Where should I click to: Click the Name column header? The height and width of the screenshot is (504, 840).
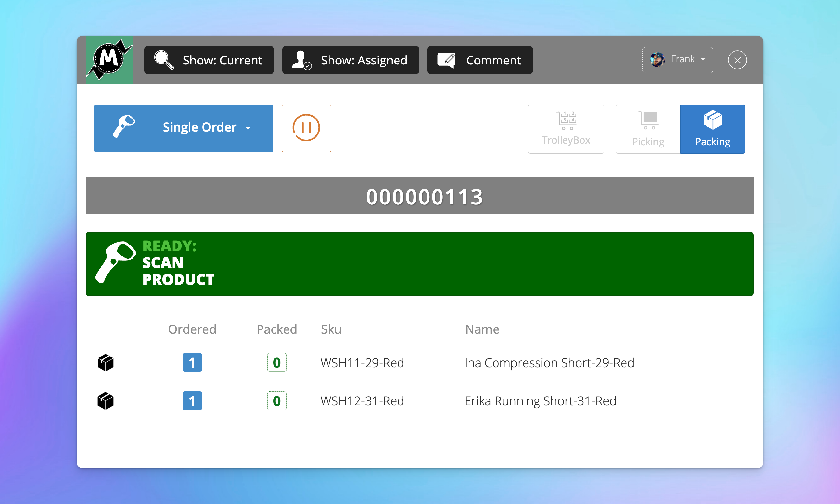pos(482,329)
